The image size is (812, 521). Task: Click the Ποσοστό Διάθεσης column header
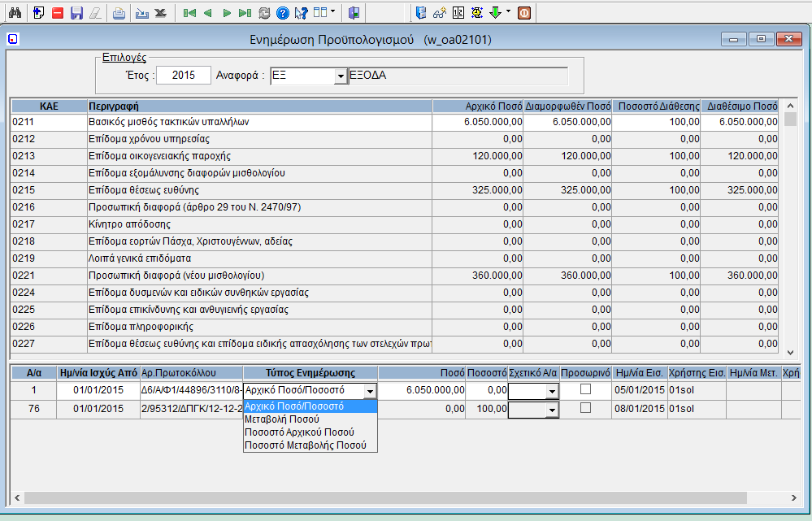[657, 106]
